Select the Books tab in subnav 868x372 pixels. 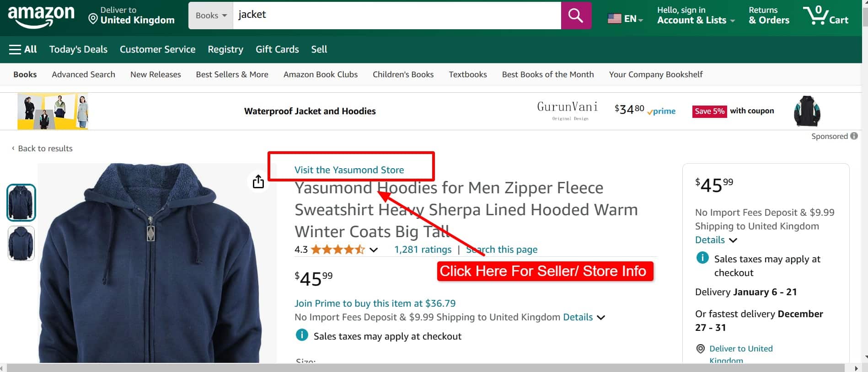pyautogui.click(x=25, y=74)
